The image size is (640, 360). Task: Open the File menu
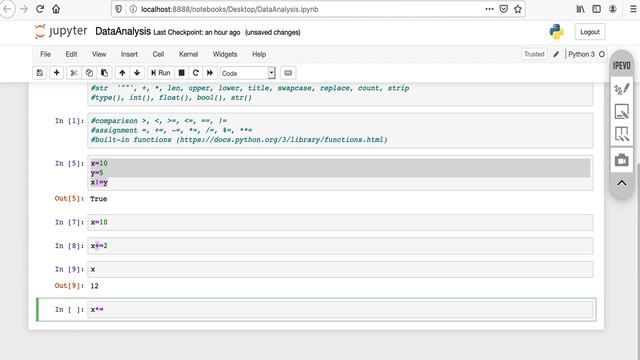[45, 54]
